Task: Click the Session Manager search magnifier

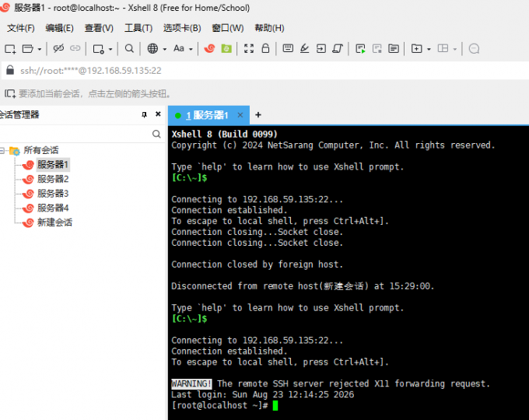Action: pos(156,134)
